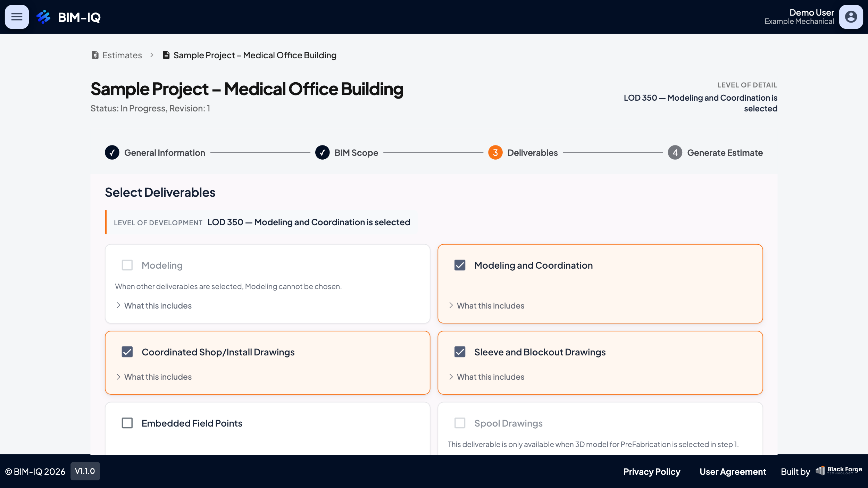
Task: Expand 'What this includes' for Modeling and Coordination
Action: tap(486, 305)
